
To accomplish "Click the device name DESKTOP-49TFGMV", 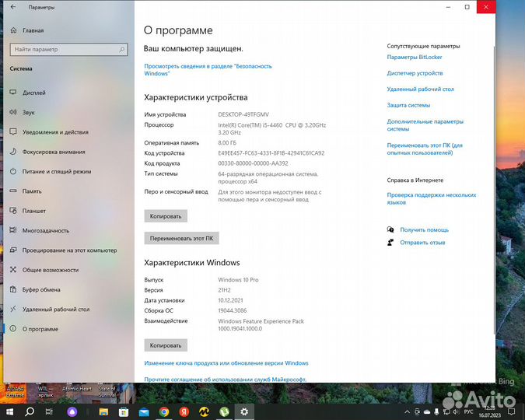I will (243, 114).
